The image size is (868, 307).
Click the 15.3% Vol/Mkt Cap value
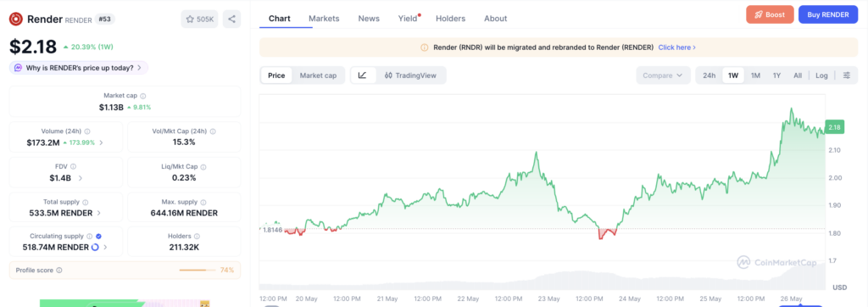[x=184, y=142]
